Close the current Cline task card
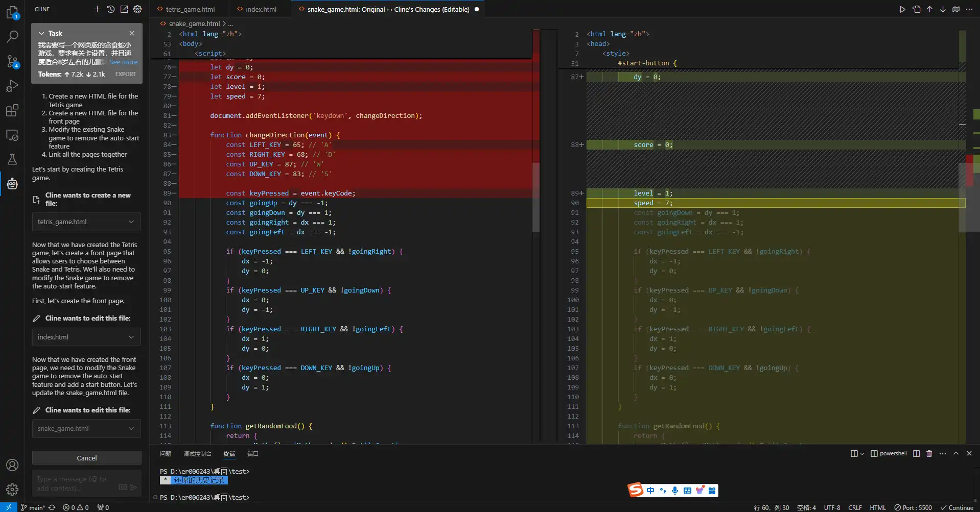The height and width of the screenshot is (512, 980). pos(132,33)
